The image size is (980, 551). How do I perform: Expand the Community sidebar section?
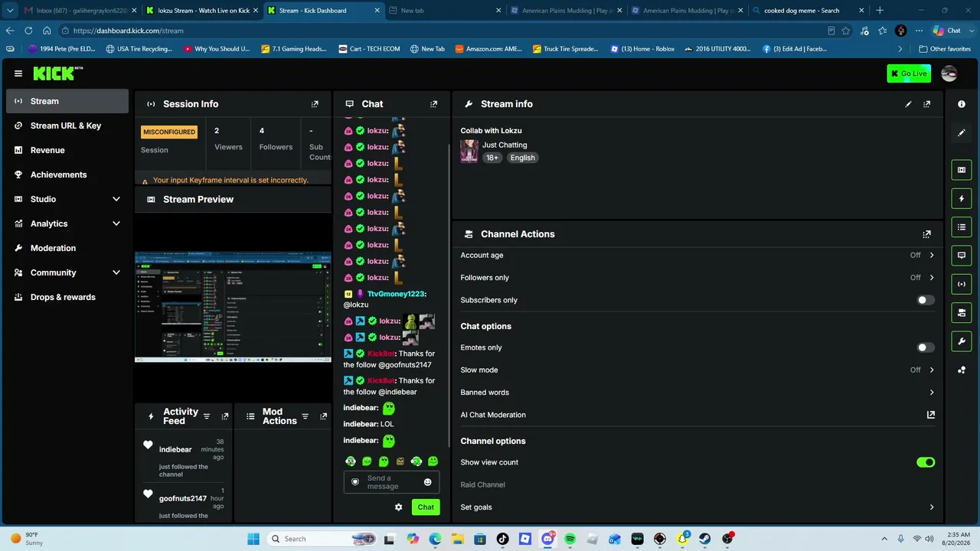(x=67, y=272)
